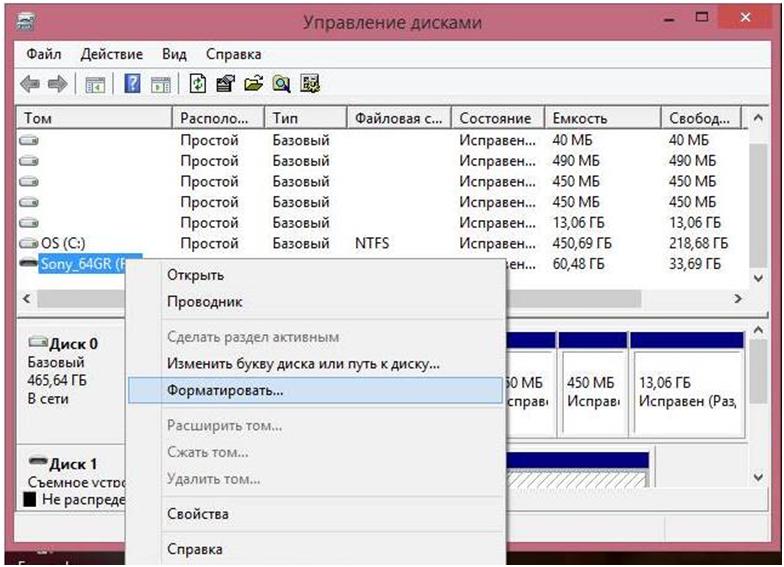Sort volumes by the Емкость column header

pyautogui.click(x=579, y=118)
